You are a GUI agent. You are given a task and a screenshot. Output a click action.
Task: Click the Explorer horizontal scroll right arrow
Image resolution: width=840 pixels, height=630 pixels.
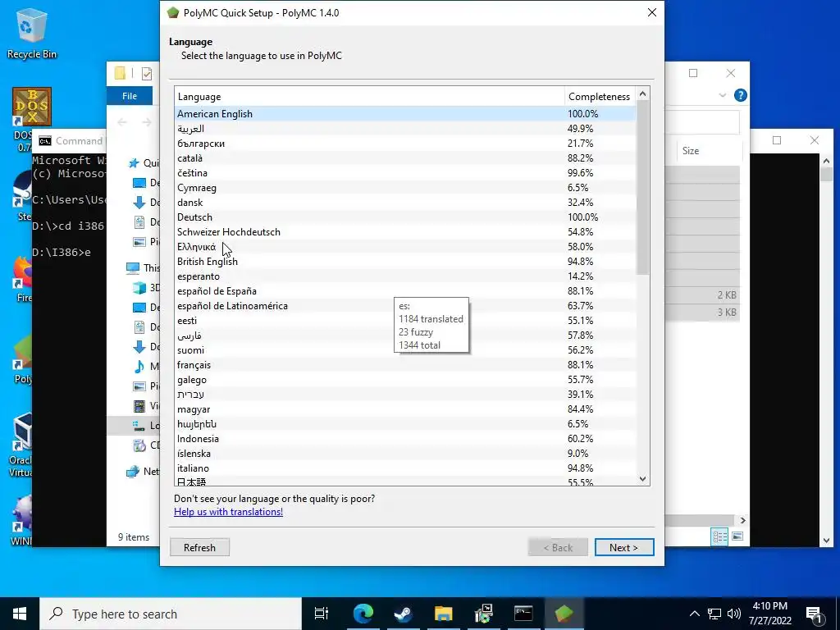pos(742,520)
